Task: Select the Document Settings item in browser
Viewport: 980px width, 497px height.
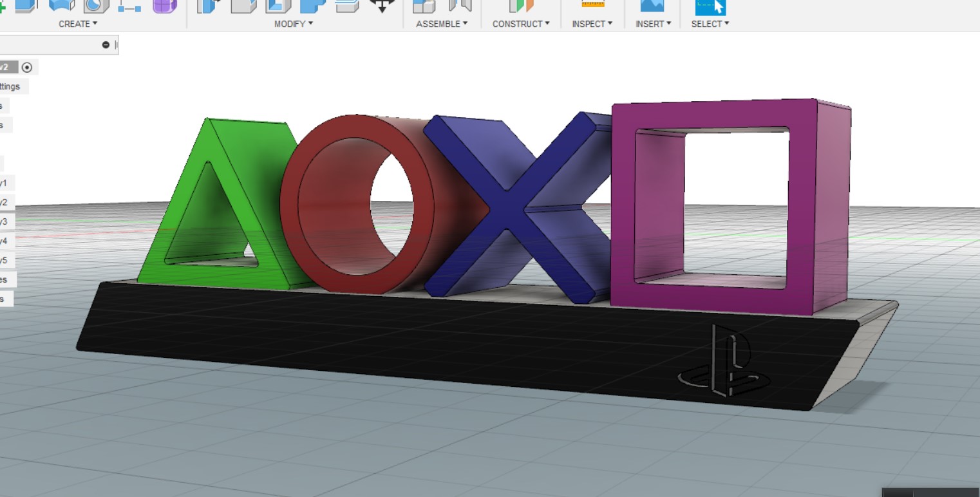Action: pos(11,86)
